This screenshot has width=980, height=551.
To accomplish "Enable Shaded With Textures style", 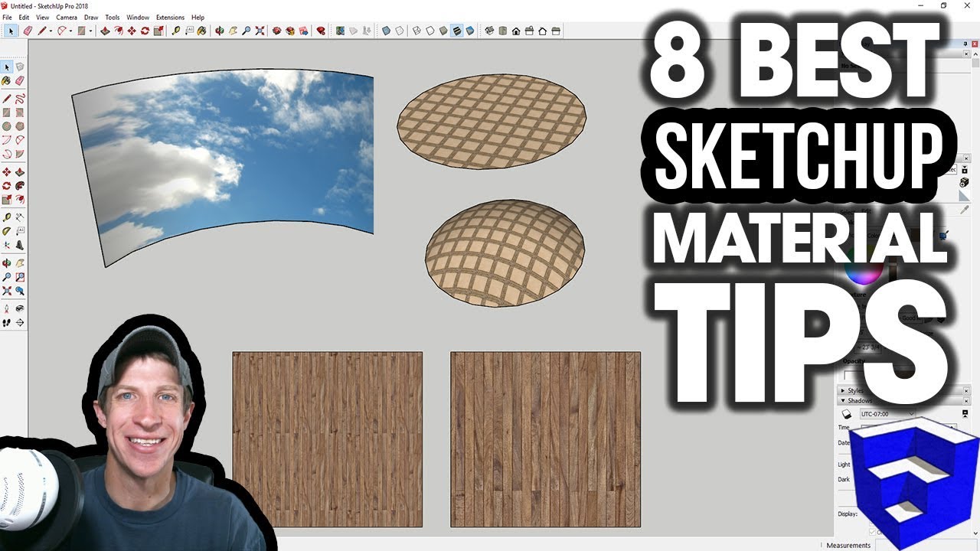I will coord(457,31).
